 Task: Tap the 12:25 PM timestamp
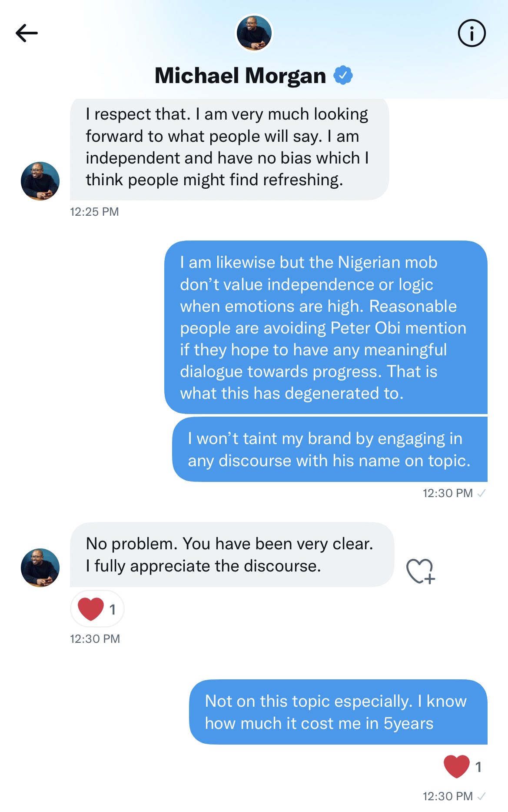click(x=94, y=212)
